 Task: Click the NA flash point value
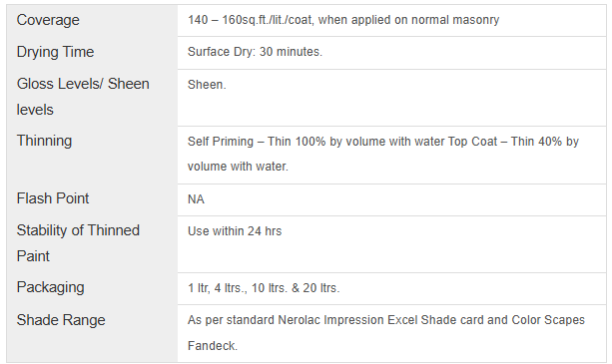(196, 199)
